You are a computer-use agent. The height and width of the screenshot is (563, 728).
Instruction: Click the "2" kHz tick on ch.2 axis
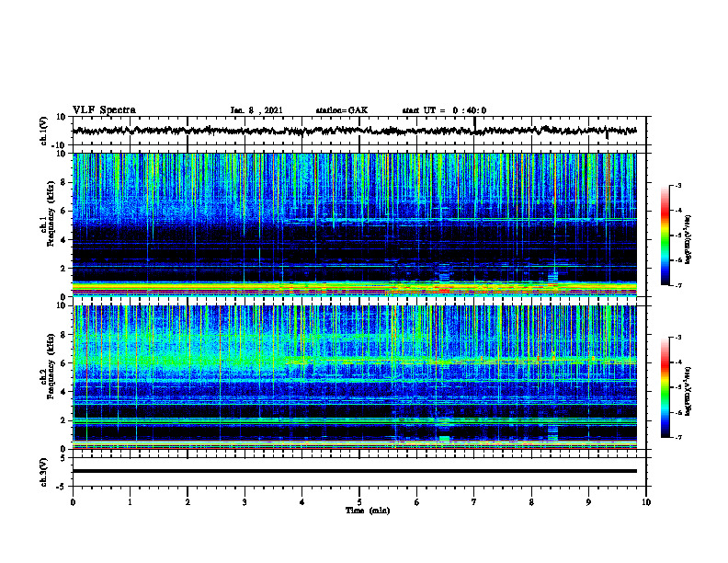point(63,420)
